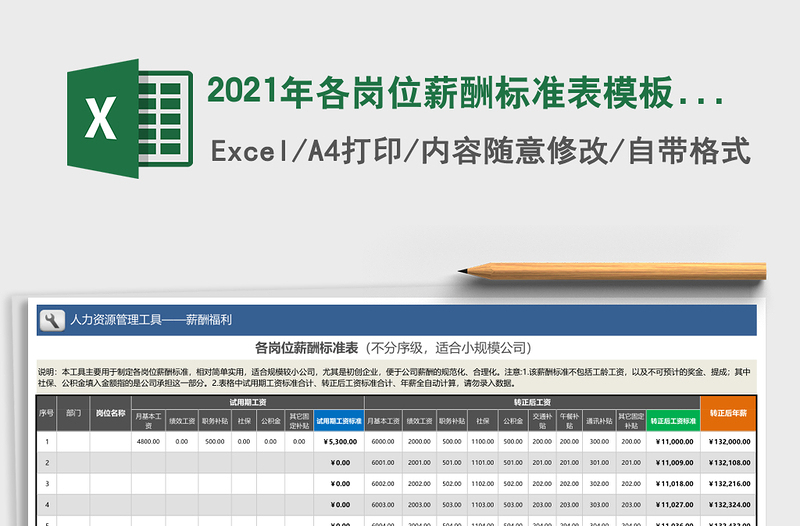
Task: Click the cell with value 301.00
Action: tap(599, 463)
